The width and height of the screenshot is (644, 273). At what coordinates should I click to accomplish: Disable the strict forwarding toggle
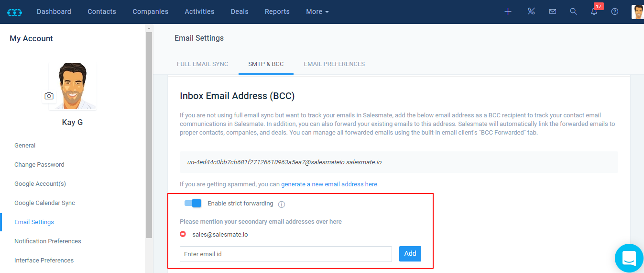point(193,203)
